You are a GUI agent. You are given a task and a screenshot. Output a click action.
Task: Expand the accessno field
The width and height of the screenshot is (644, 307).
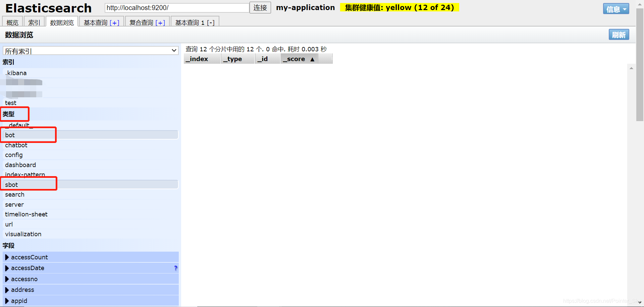coord(91,279)
